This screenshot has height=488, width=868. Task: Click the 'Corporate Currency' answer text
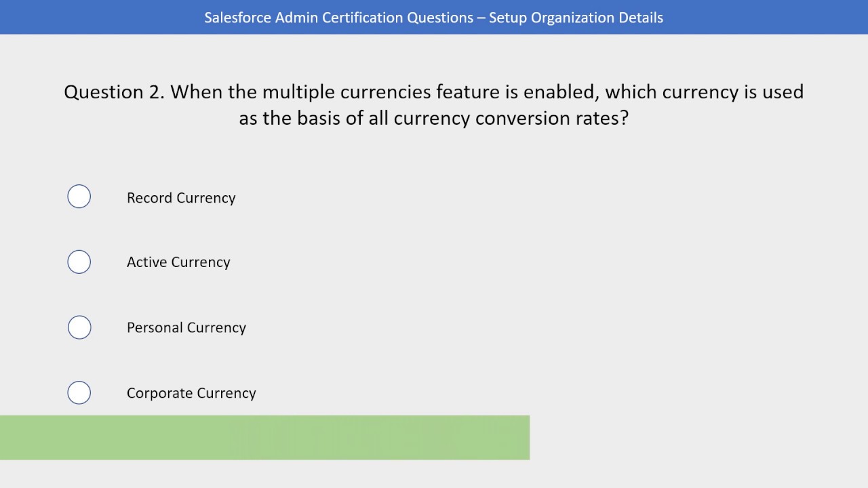(x=191, y=393)
